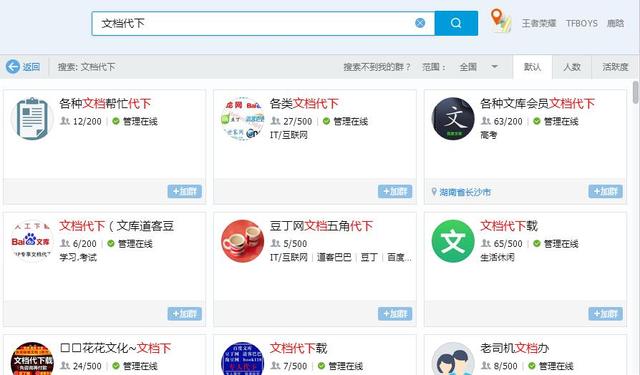Screen dimensions: 640x375
Task: Open group title 各类文档代下
Action: (x=304, y=103)
